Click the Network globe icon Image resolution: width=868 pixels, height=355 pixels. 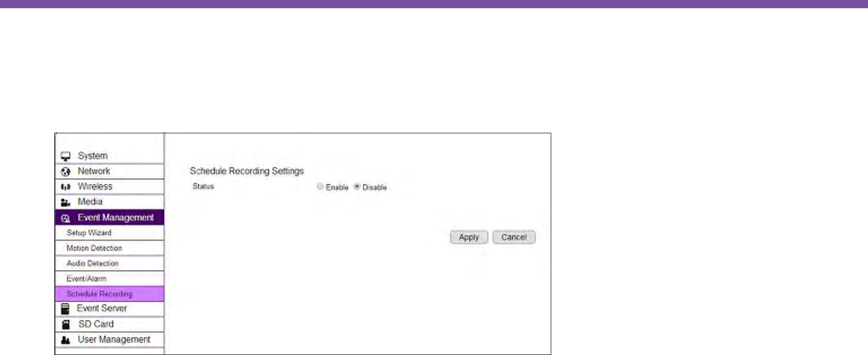66,172
